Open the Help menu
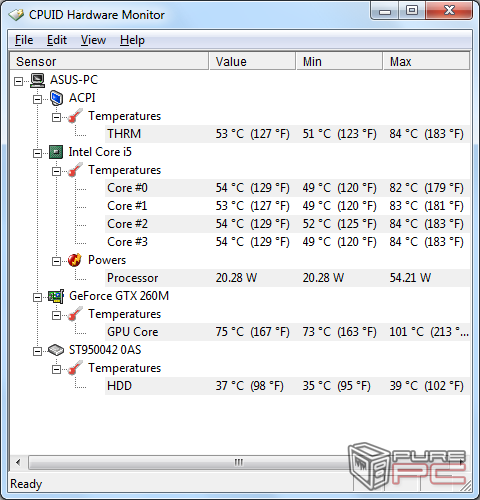 coord(132,40)
